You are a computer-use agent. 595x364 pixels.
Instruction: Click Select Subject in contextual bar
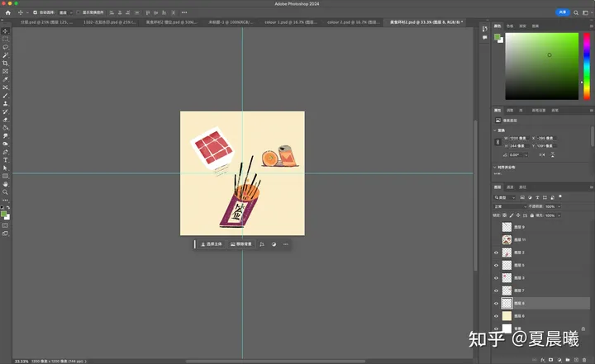click(x=212, y=244)
